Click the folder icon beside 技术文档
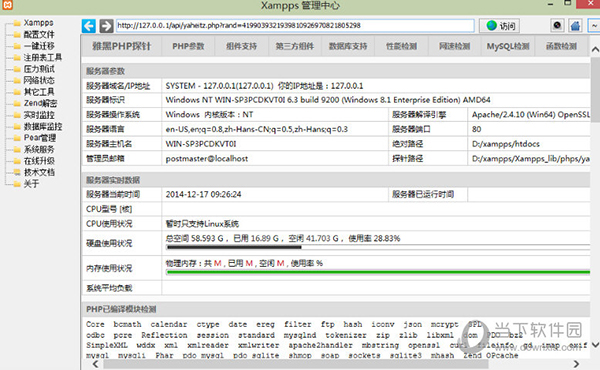The height and width of the screenshot is (370, 600). (x=17, y=173)
